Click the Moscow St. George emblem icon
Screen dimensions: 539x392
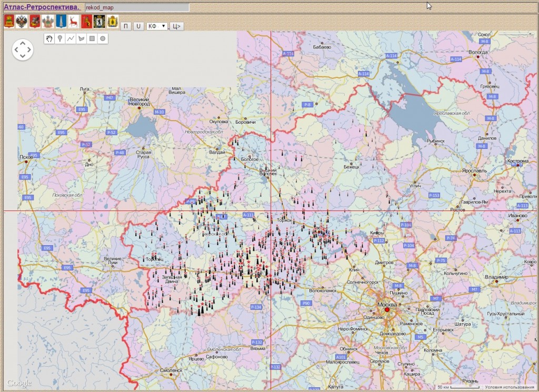[x=35, y=22]
